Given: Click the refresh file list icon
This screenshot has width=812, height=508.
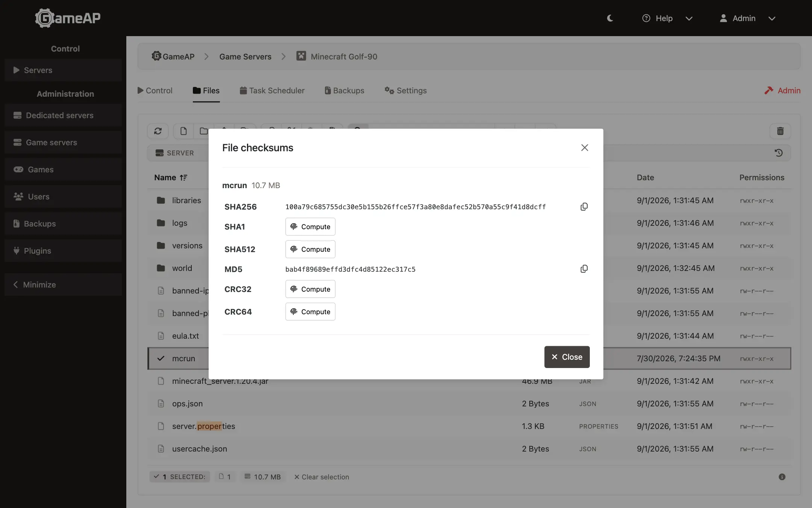Looking at the screenshot, I should pos(158,131).
